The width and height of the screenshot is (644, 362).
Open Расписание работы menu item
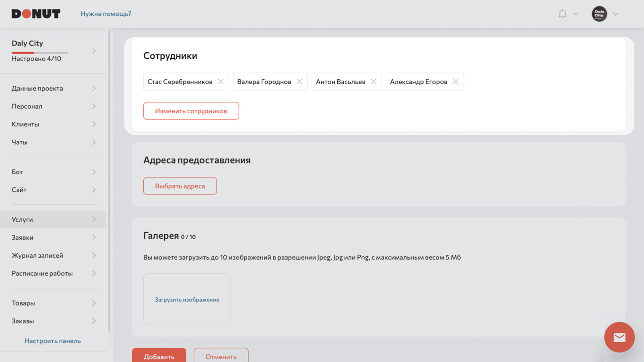click(x=53, y=273)
